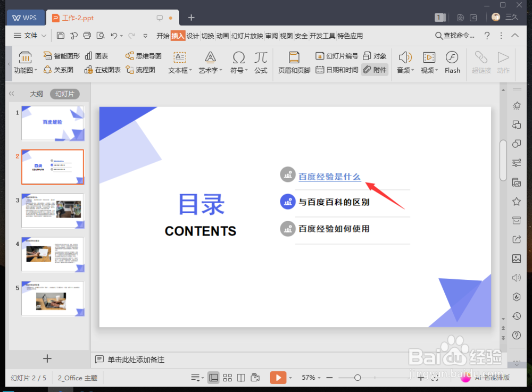Open the image icon in right sidebar
The height and width of the screenshot is (392, 532).
517,258
